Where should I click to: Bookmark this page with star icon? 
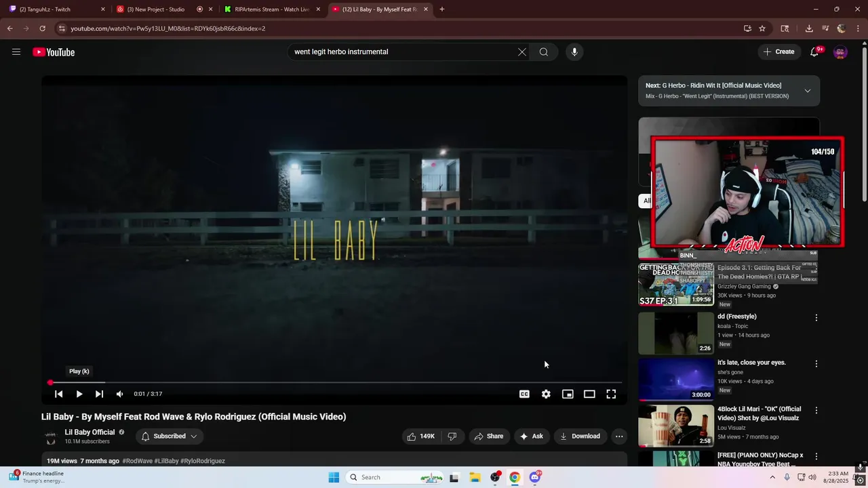[x=762, y=28]
